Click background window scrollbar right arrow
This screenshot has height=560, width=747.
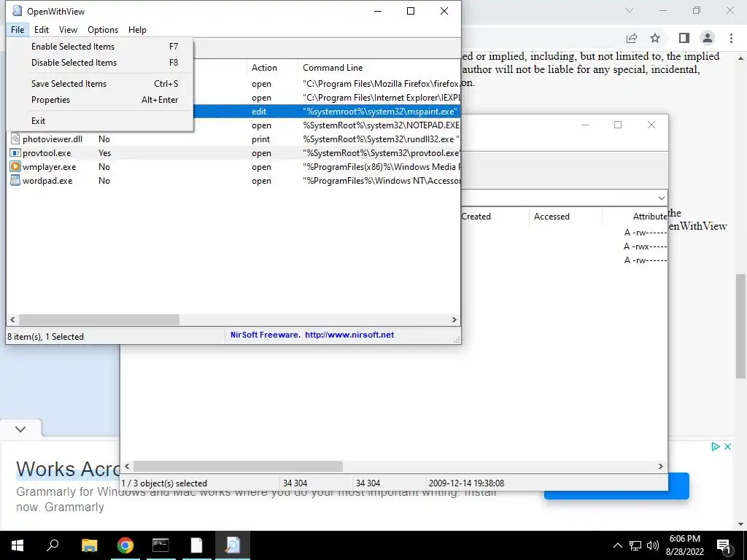660,466
